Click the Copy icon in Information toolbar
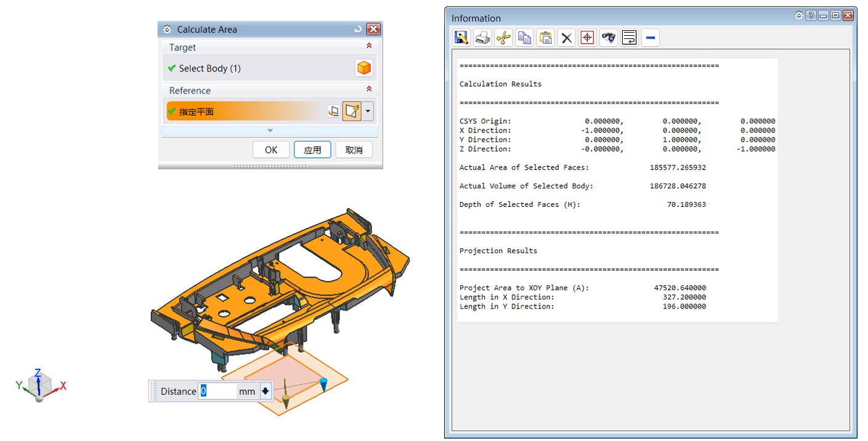 [524, 38]
